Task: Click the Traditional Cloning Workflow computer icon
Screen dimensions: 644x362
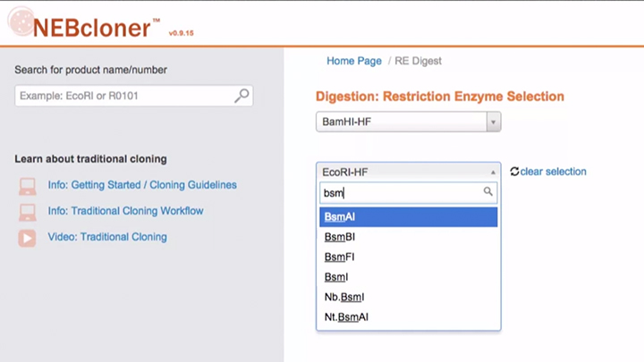Action: [x=28, y=212]
